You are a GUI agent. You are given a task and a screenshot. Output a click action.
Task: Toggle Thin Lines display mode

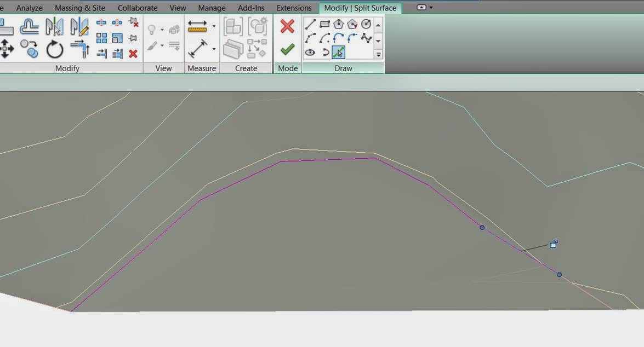pyautogui.click(x=174, y=44)
